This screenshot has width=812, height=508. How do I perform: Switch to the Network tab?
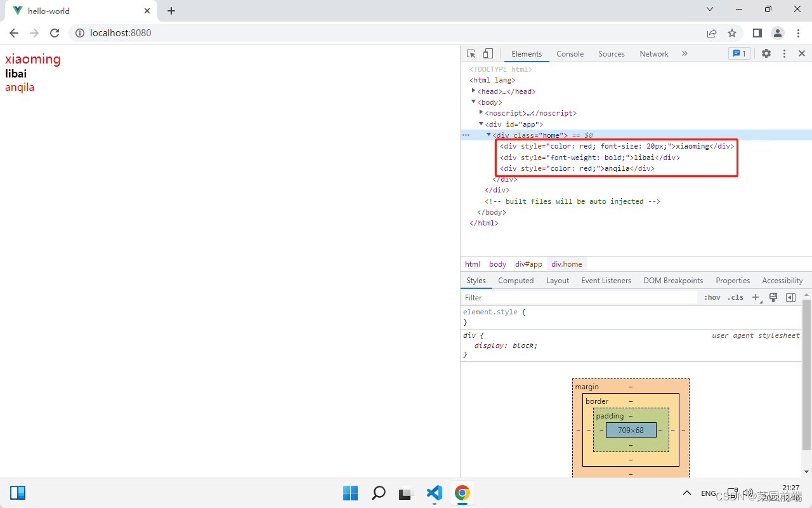654,54
